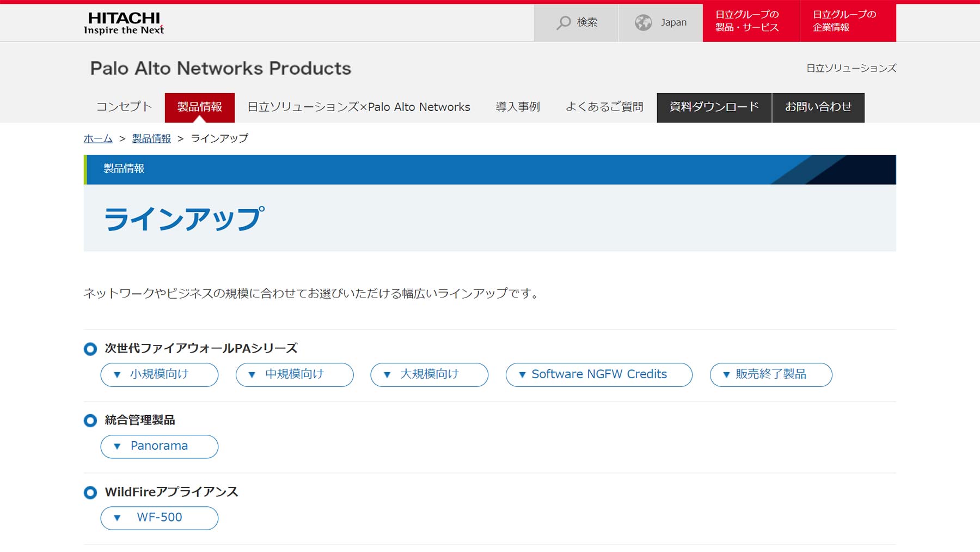980x552 pixels.
Task: Click the 統合管理製品 heading
Action: pyautogui.click(x=140, y=420)
